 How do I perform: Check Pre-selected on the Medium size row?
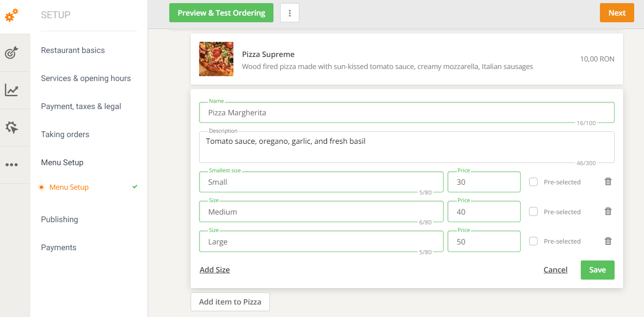tap(533, 211)
